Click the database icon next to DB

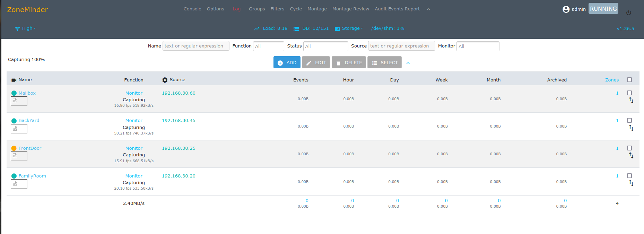[x=296, y=29]
